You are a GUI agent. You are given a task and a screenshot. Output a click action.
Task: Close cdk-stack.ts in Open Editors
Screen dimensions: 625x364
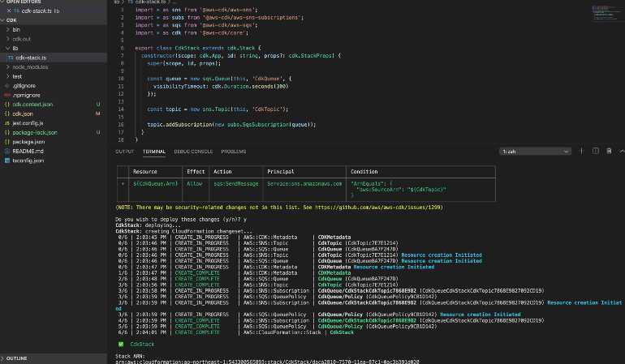coord(9,11)
